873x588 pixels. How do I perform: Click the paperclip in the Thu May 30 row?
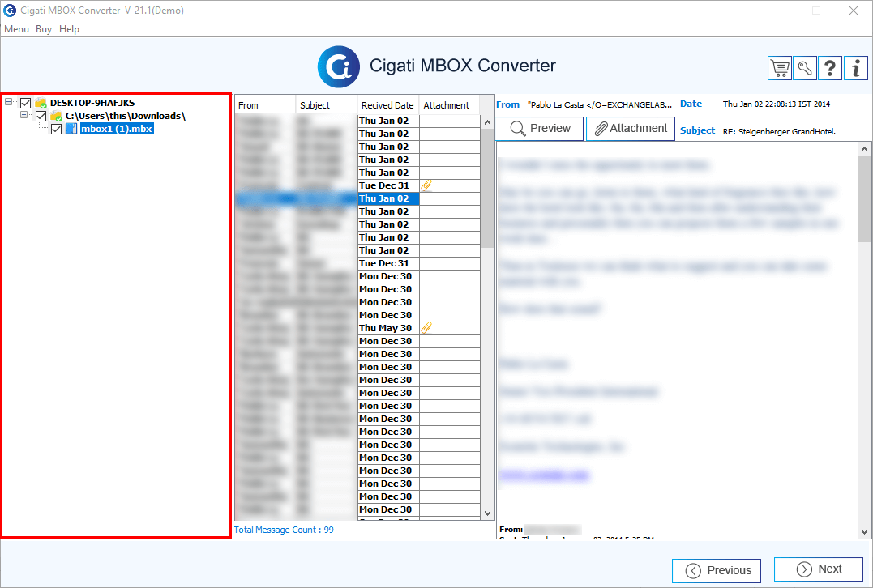point(426,328)
